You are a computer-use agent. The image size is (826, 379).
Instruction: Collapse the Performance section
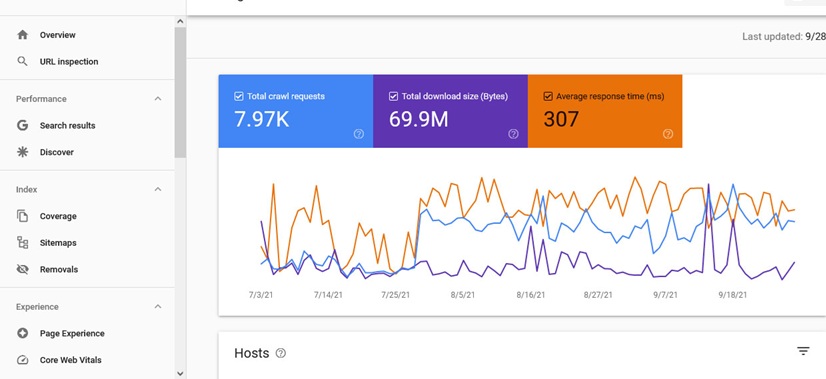pyautogui.click(x=158, y=99)
